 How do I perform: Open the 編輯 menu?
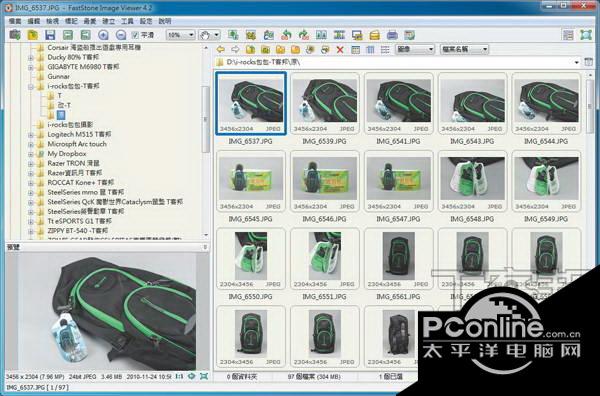pos(34,21)
